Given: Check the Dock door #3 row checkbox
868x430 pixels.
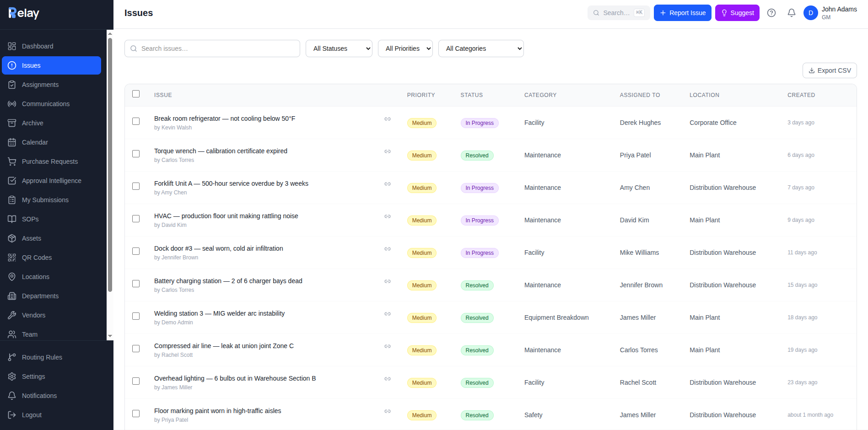Looking at the screenshot, I should 136,251.
